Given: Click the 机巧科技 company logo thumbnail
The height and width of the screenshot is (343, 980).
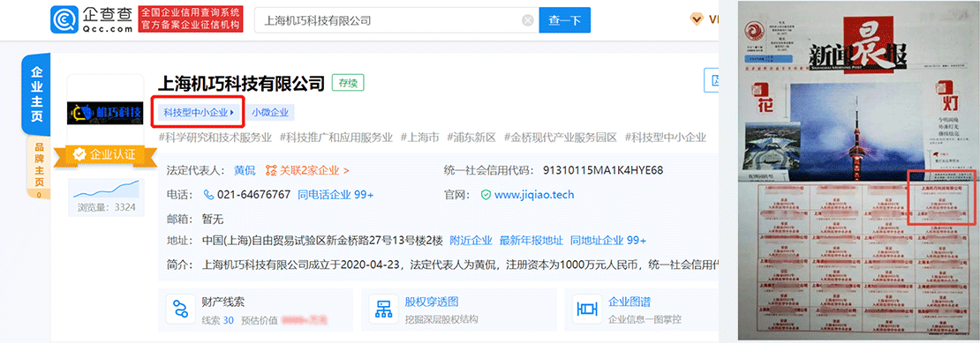Looking at the screenshot, I should (x=105, y=112).
